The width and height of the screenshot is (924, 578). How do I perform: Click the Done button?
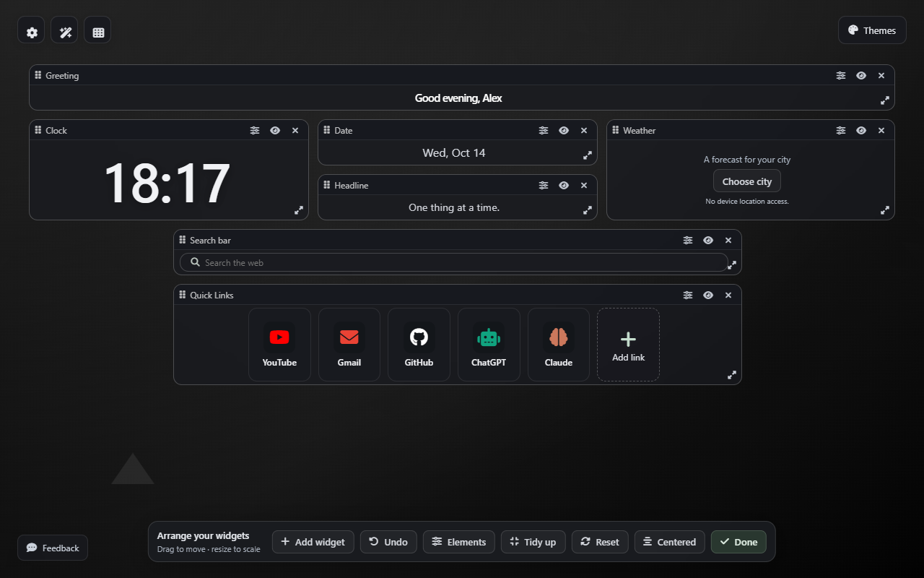tap(738, 542)
